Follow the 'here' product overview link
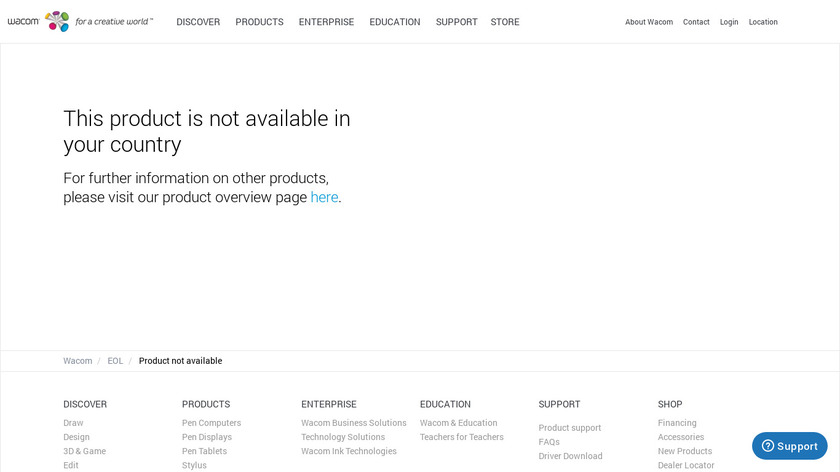This screenshot has width=840, height=472. [x=325, y=197]
